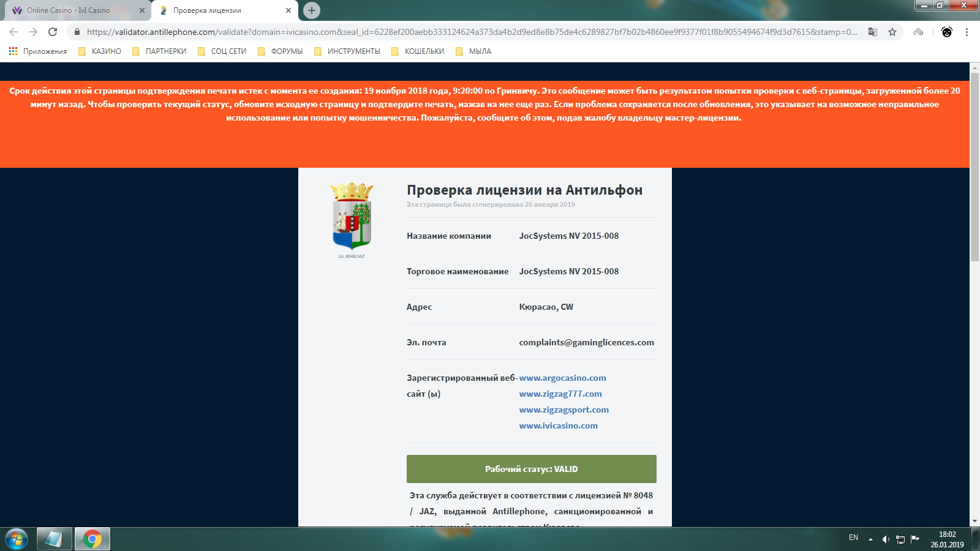Screen dimensions: 980x551
Task: Bookmark this page with the star icon
Action: [x=892, y=32]
